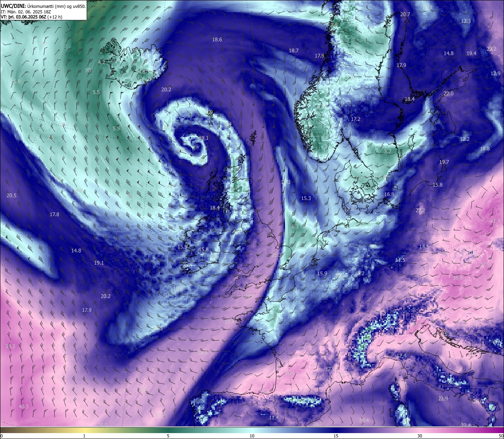Click the 39.2 value on the left edge
504x439 pixels.
coord(10,346)
